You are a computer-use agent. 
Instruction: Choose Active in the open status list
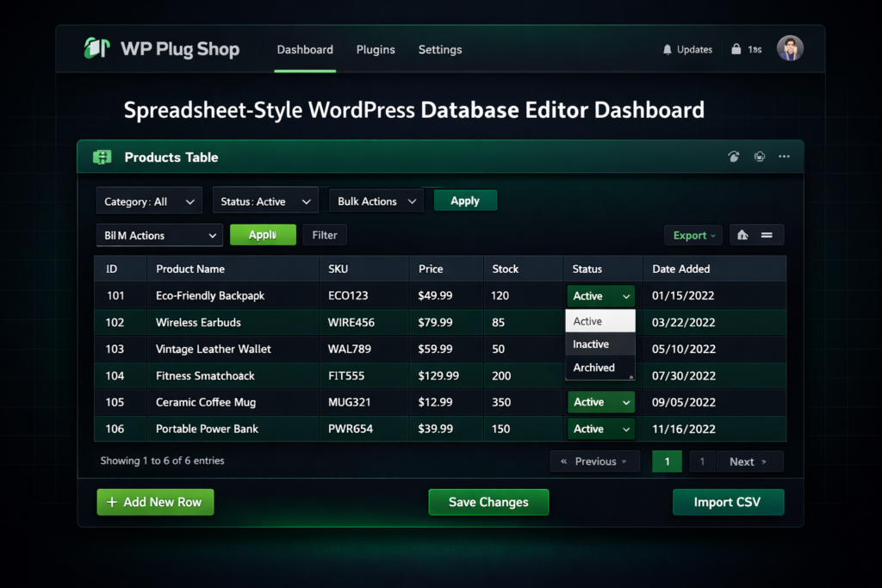[x=600, y=321]
